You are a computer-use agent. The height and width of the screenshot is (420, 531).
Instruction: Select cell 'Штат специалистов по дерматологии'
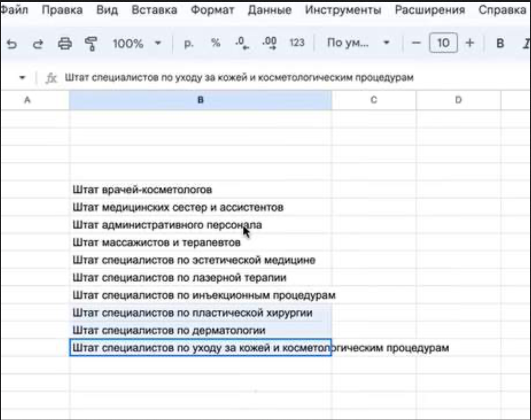[200, 330]
